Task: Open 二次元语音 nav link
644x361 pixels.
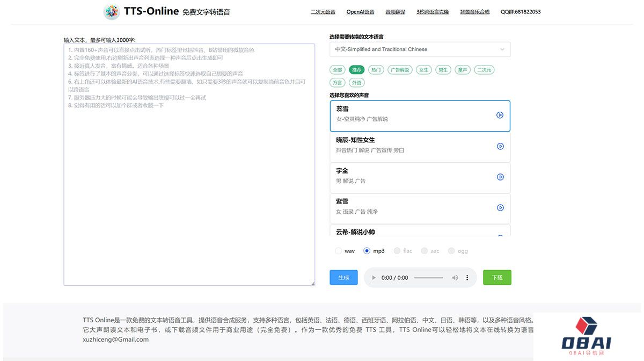Action: coord(323,12)
